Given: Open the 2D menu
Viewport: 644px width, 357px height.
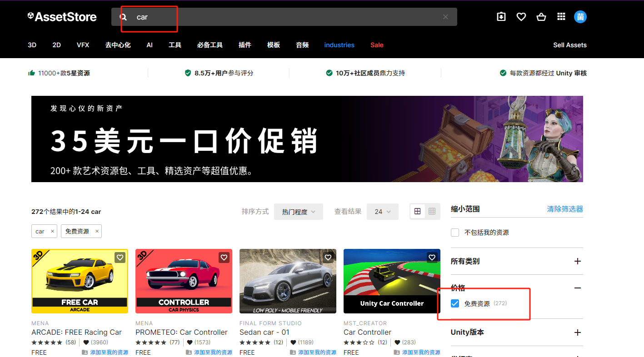Looking at the screenshot, I should coord(56,45).
